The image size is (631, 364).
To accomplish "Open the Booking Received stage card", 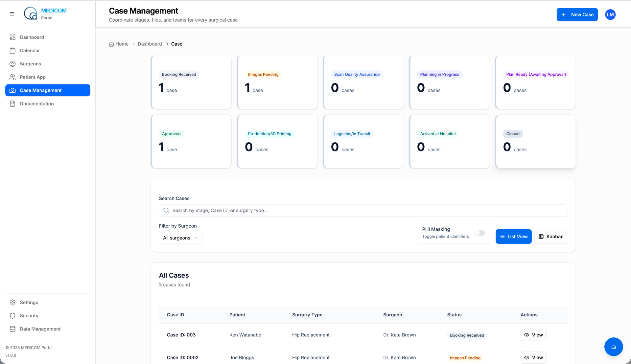I will [191, 82].
